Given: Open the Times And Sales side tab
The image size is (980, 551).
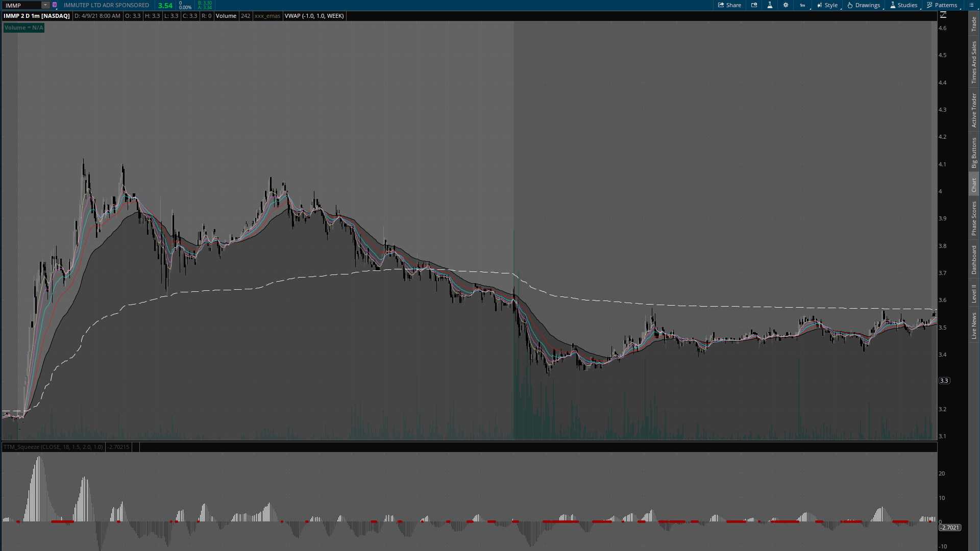Looking at the screenshot, I should pyautogui.click(x=974, y=62).
